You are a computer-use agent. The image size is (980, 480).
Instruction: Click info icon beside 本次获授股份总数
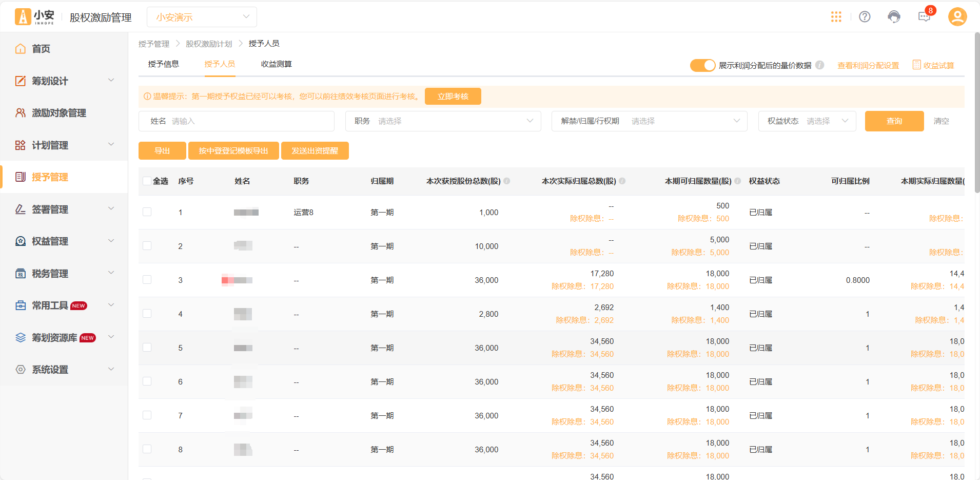[507, 181]
